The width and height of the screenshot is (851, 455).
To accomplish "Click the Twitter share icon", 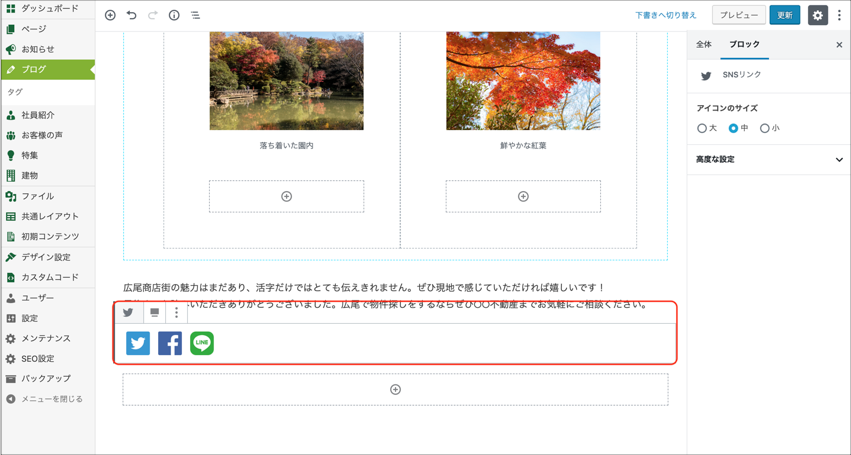I will click(x=138, y=343).
